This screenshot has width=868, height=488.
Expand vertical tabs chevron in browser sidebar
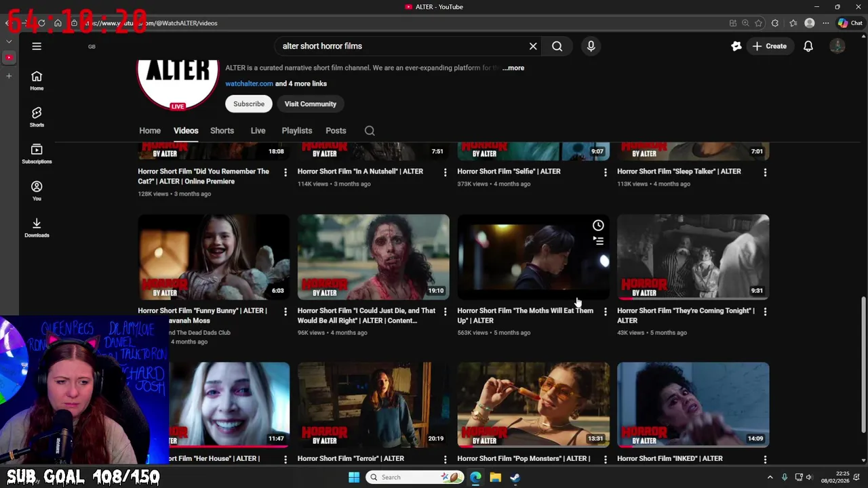pos(9,41)
